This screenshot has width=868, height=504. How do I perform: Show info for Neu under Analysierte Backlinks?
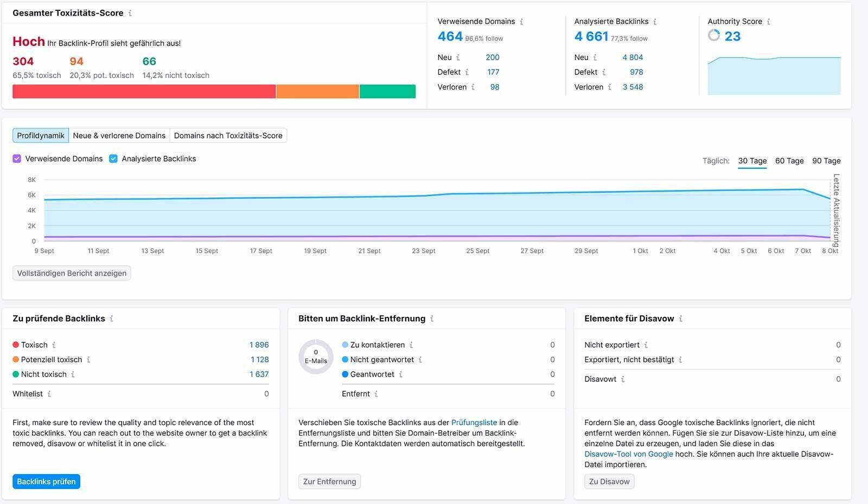pos(595,58)
